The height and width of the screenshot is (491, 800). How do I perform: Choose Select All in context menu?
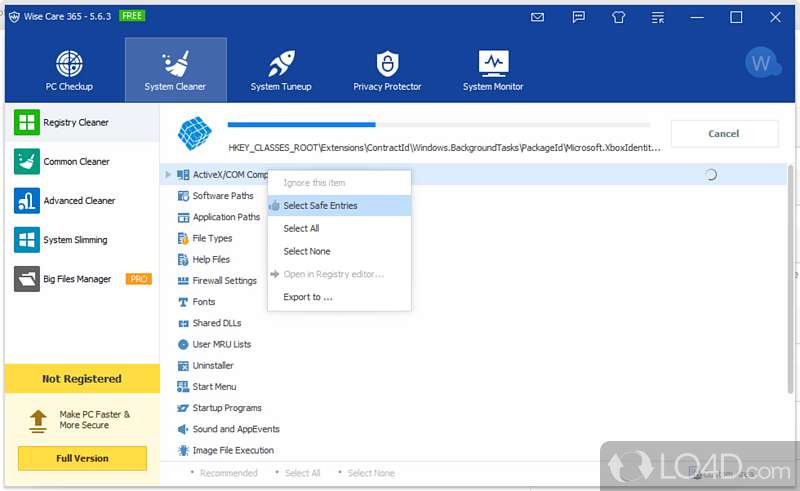pos(301,229)
